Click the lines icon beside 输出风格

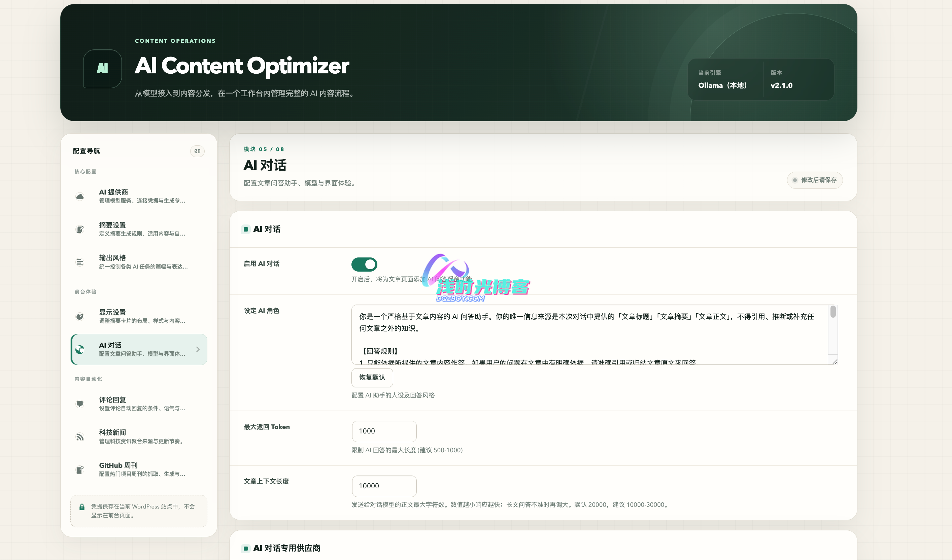click(x=80, y=262)
